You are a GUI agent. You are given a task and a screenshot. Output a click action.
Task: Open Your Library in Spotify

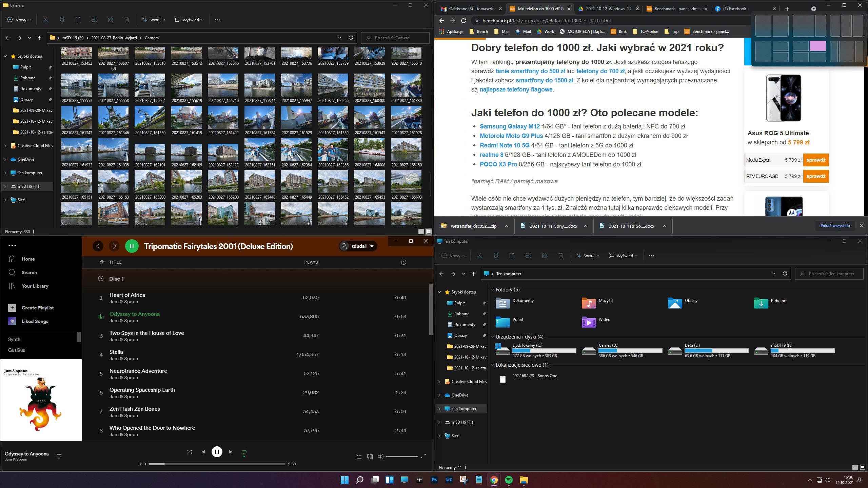[x=28, y=286]
